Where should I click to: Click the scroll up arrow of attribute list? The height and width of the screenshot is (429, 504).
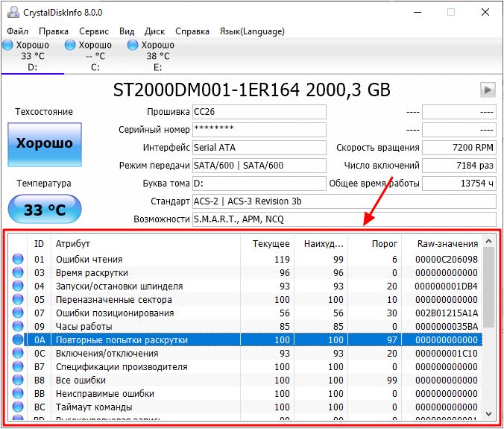[x=488, y=240]
